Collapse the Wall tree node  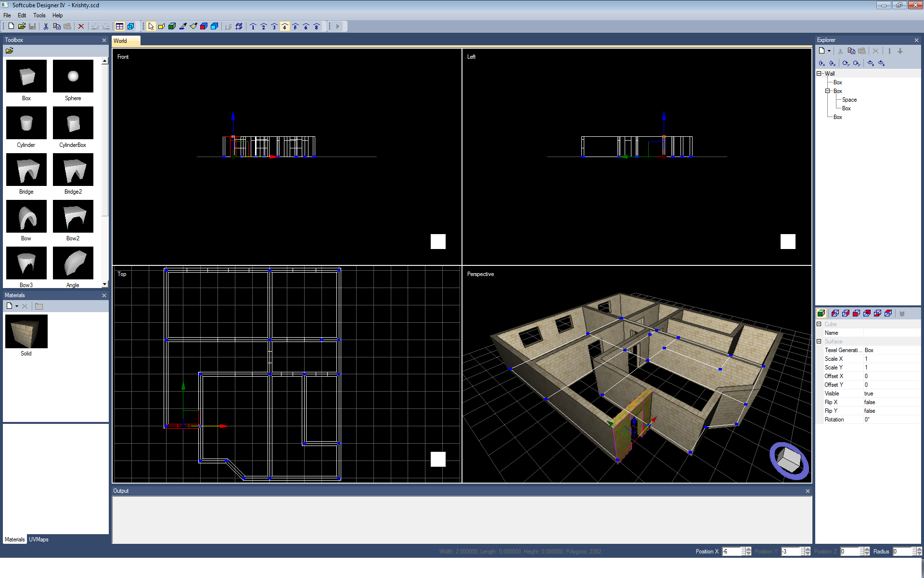pyautogui.click(x=819, y=74)
